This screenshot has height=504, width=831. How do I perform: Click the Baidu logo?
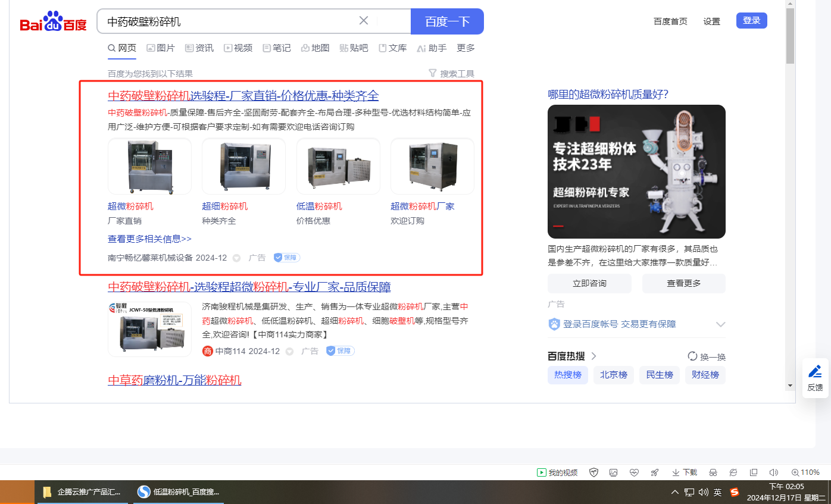53,22
